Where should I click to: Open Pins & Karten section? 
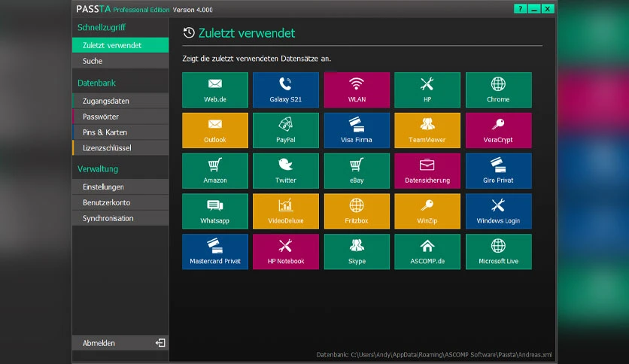tap(120, 132)
